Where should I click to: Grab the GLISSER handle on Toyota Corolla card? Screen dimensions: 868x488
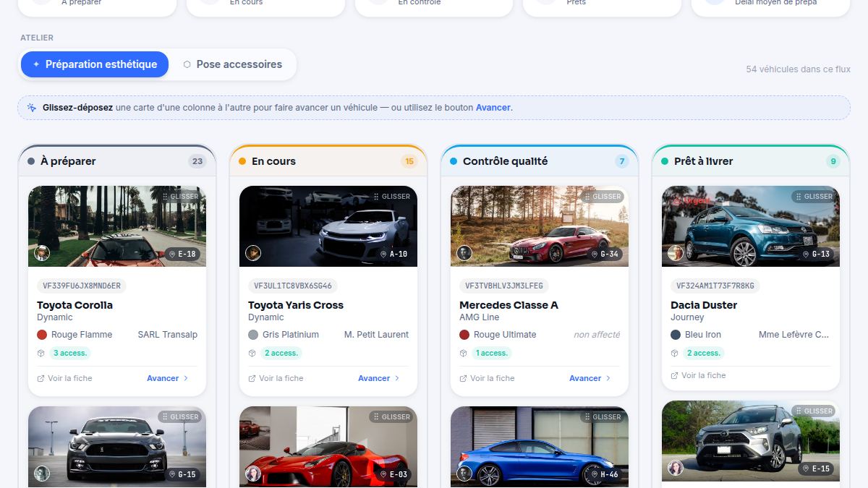tap(181, 197)
